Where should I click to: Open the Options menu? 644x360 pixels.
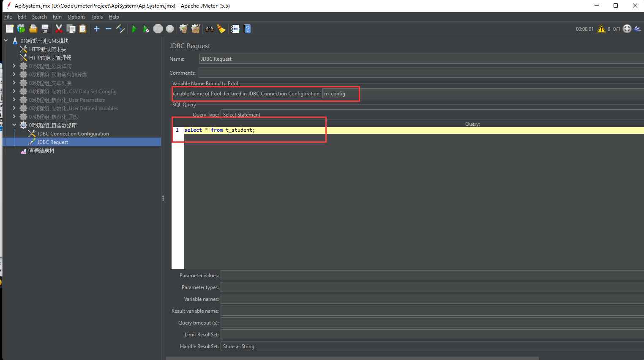tap(76, 17)
